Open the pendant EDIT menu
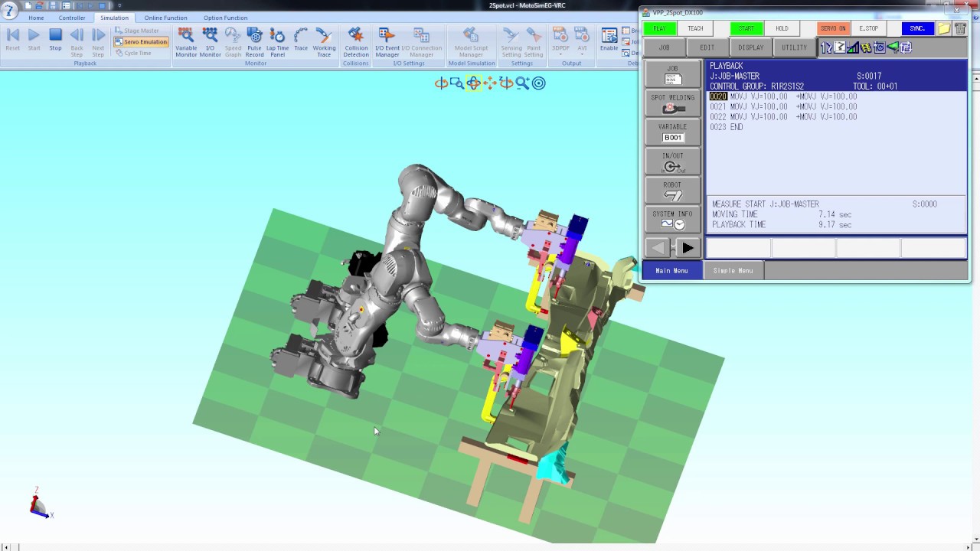This screenshot has height=551, width=980. pyautogui.click(x=707, y=47)
